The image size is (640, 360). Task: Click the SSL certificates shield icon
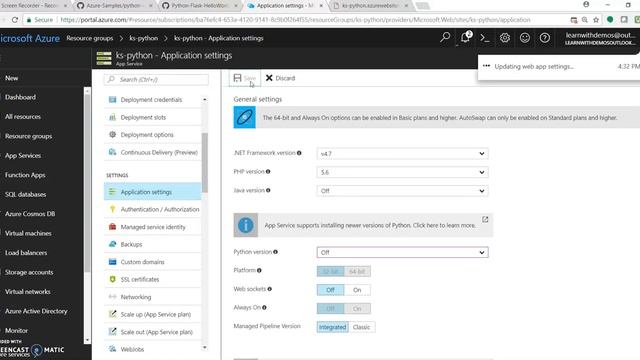click(x=112, y=279)
